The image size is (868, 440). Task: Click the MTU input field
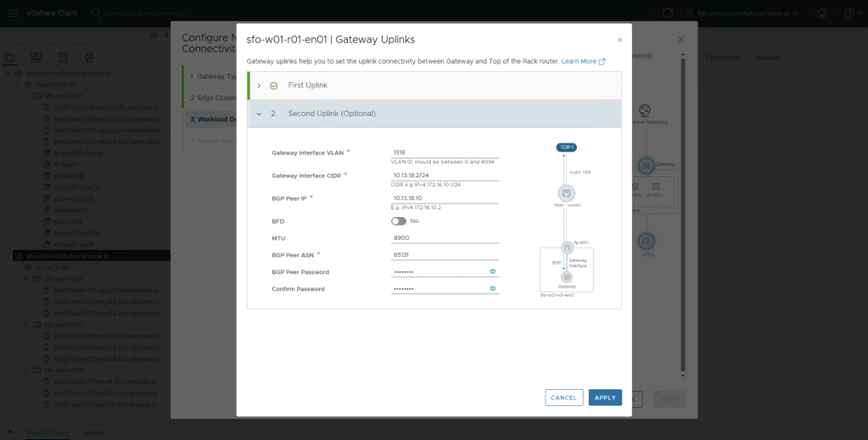(445, 238)
